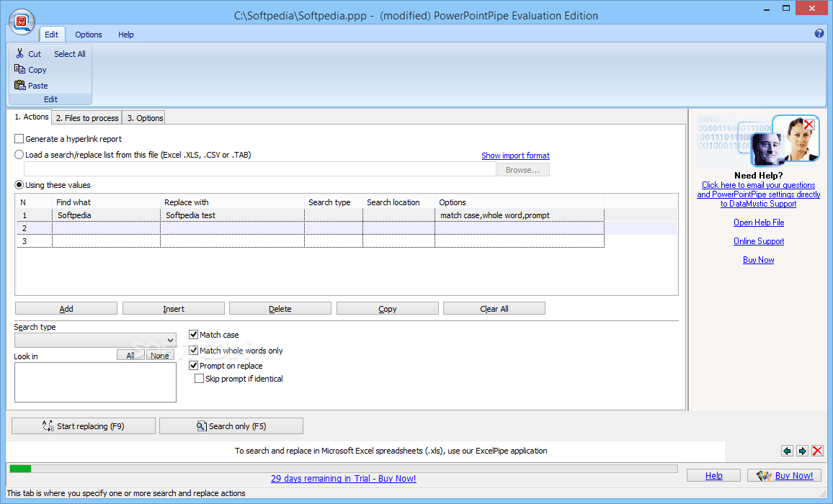Select the Using these values option
Screen dimensions: 833x504
tap(19, 185)
